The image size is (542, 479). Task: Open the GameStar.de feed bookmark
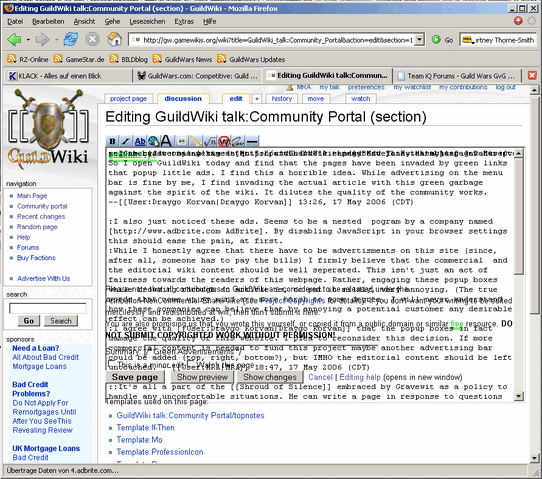[x=79, y=59]
